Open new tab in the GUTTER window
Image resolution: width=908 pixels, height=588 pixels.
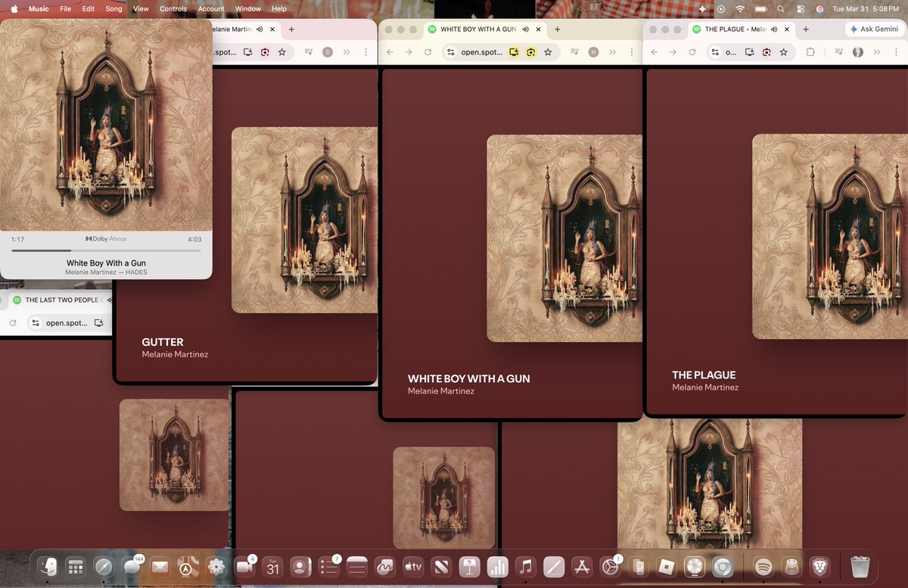tap(292, 30)
